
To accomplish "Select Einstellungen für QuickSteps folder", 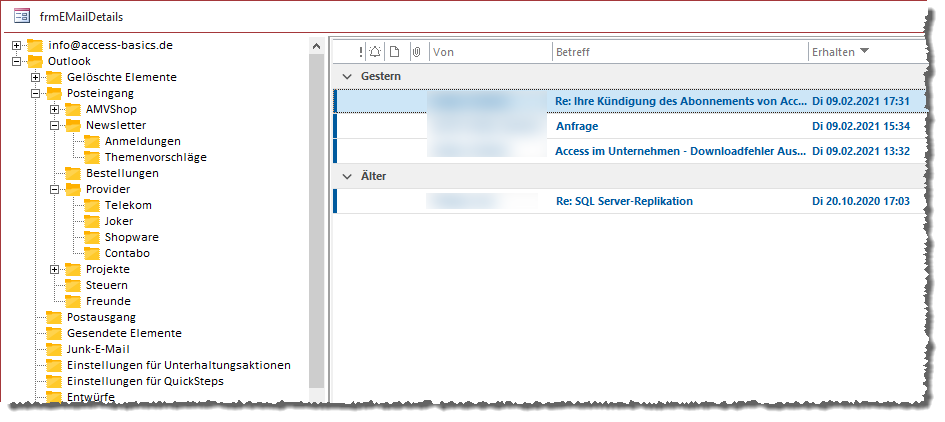I will point(145,381).
